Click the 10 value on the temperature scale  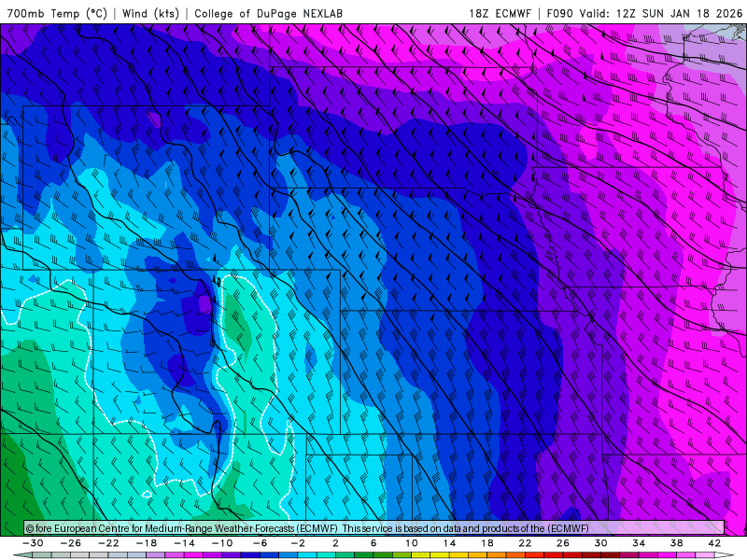click(x=411, y=543)
